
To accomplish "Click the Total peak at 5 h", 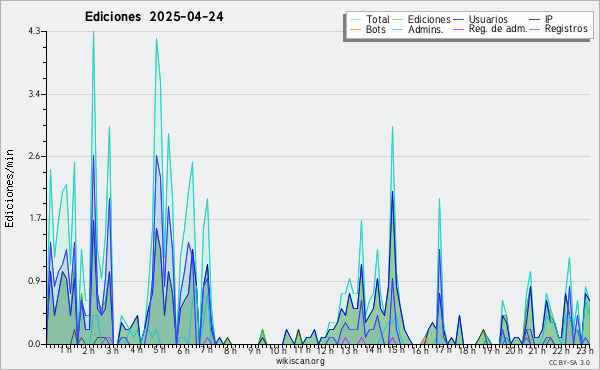I will point(157,39).
